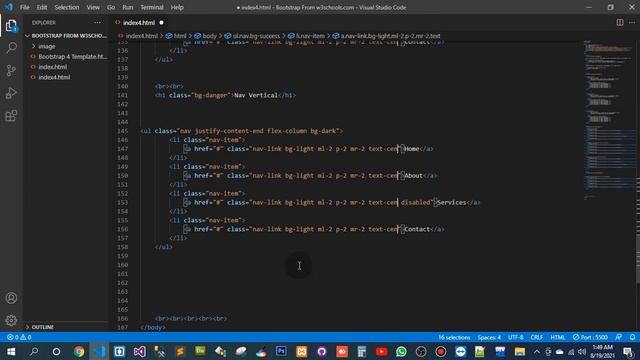
Task: Click the Windows taskbar search icon
Action: pyautogui.click(x=34, y=351)
